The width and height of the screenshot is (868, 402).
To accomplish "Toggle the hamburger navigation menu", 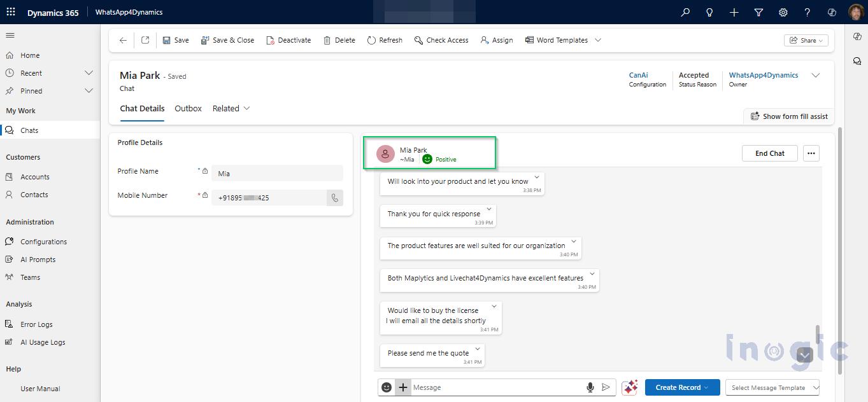I will 10,36.
